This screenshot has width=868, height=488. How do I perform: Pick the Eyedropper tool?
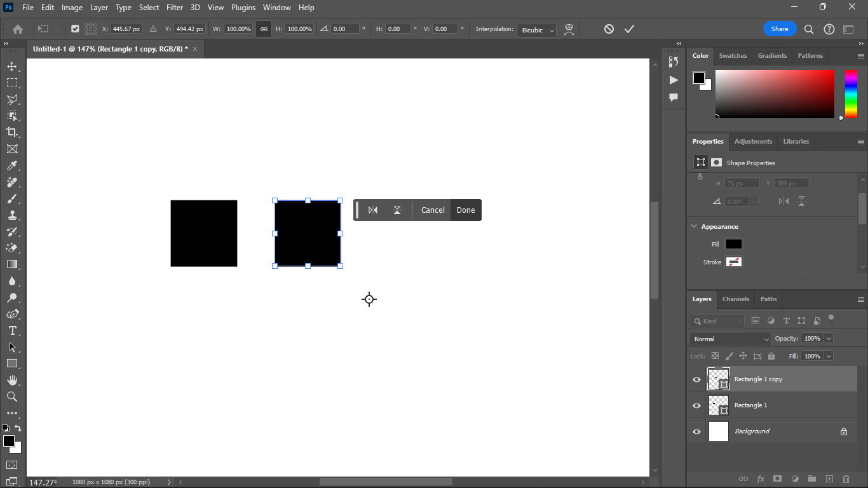coord(13,165)
